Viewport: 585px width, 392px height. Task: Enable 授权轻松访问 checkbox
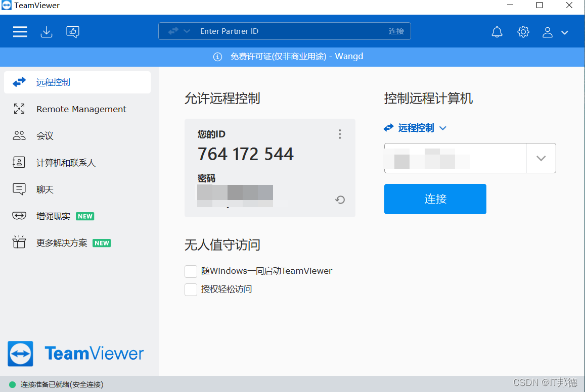pyautogui.click(x=191, y=289)
